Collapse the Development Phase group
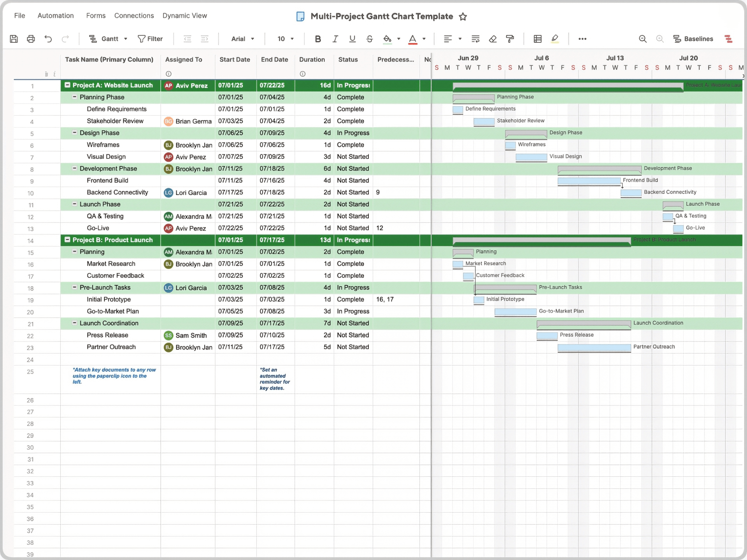 click(74, 168)
